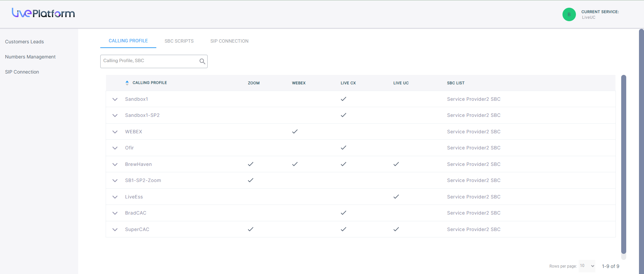Open the rows per page dropdown
The image size is (644, 274).
click(587, 266)
